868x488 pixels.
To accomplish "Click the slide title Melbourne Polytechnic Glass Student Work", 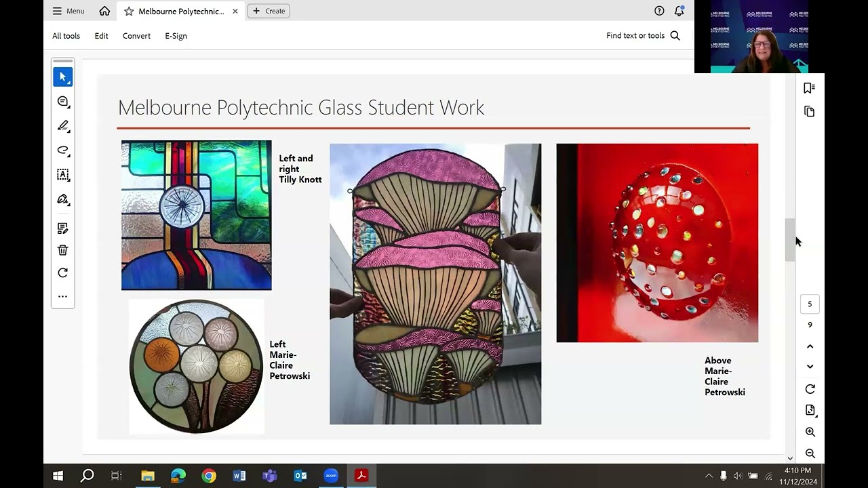I will pyautogui.click(x=301, y=107).
